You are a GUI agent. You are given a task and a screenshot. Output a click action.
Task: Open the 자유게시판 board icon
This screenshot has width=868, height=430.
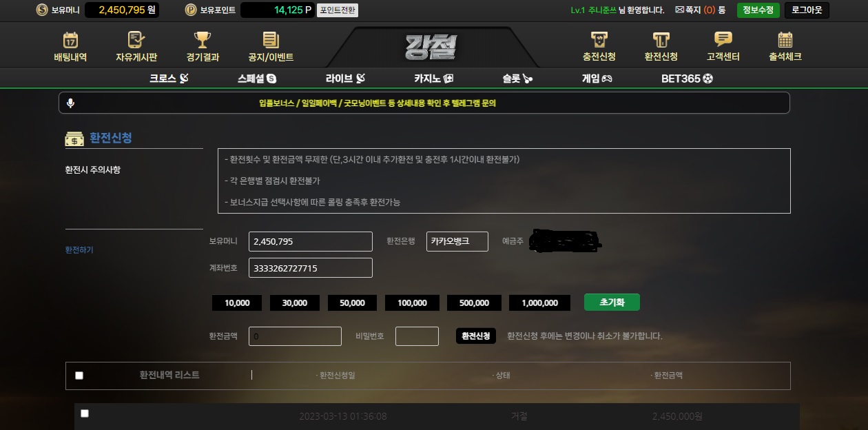[136, 39]
